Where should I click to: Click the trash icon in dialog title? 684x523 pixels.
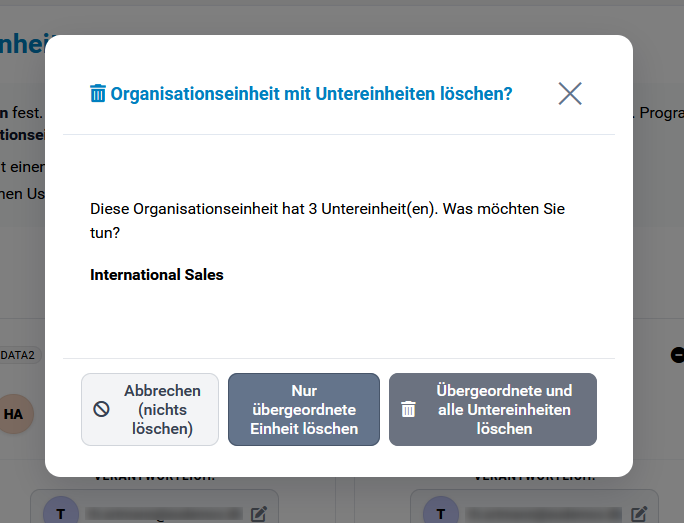point(98,94)
